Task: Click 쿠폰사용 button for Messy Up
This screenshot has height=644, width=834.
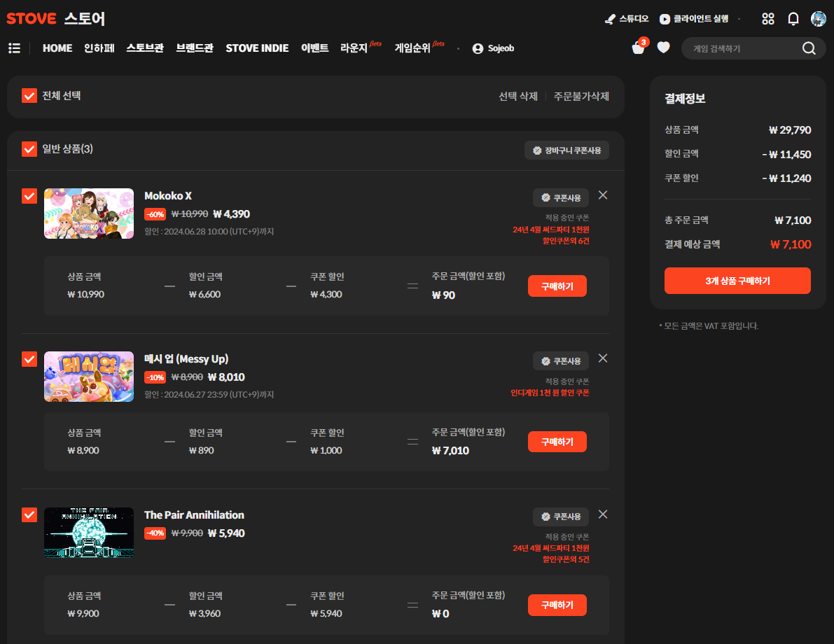Action: [x=561, y=361]
